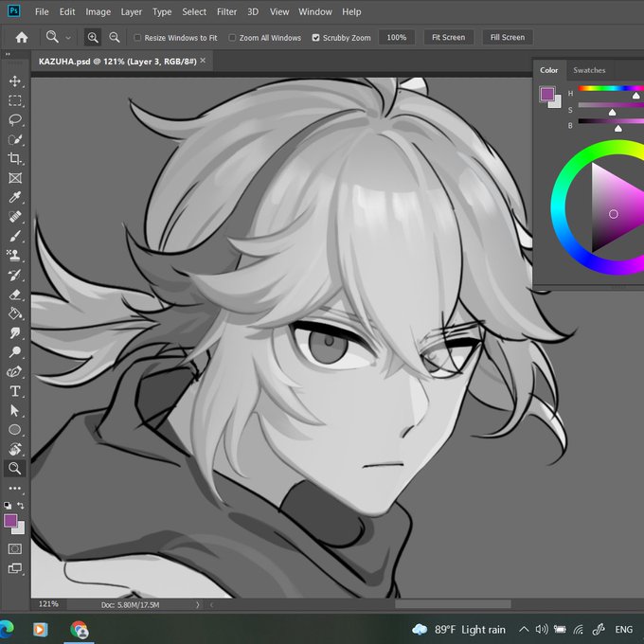Open the Type menu

click(x=162, y=12)
